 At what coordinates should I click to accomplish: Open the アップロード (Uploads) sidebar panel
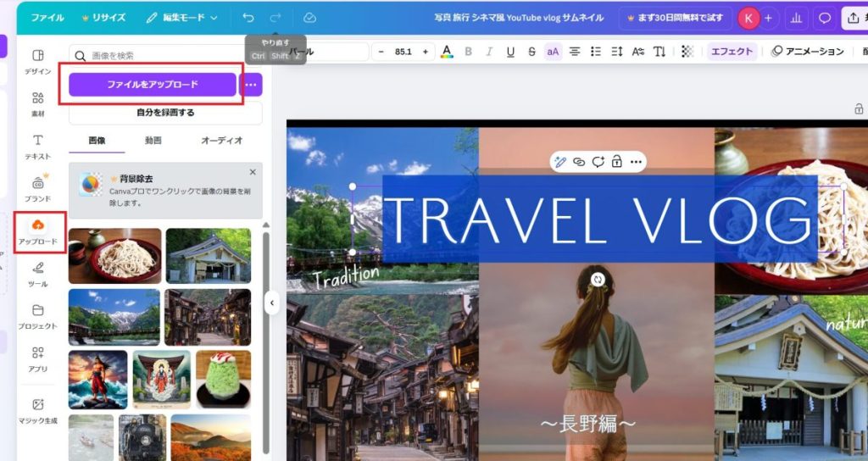(x=37, y=230)
